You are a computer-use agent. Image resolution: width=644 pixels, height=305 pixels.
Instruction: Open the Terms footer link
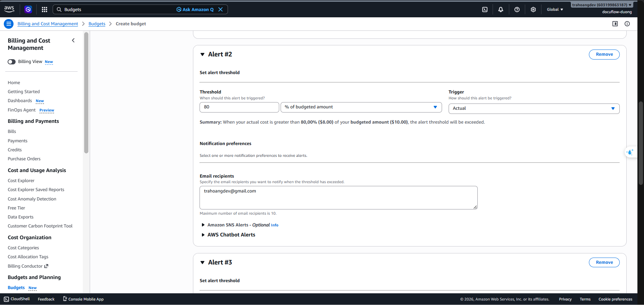pyautogui.click(x=585, y=299)
